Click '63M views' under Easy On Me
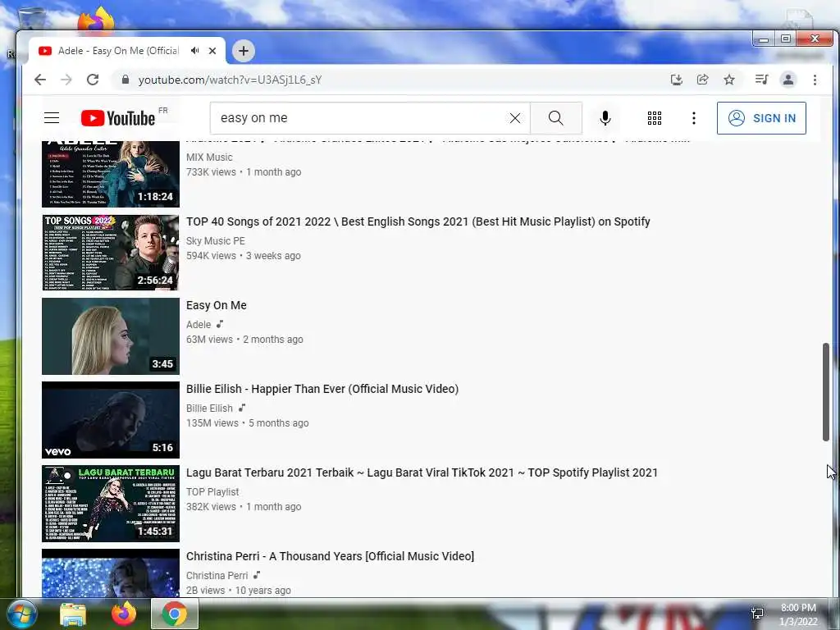This screenshot has height=630, width=840. 209,339
